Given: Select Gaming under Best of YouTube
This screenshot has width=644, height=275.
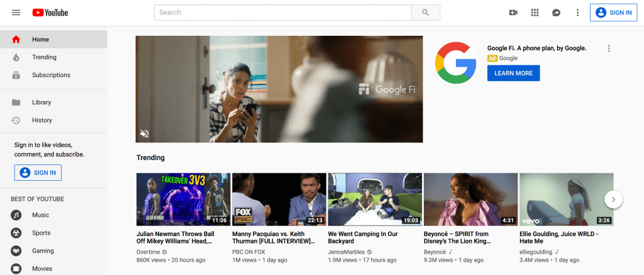Looking at the screenshot, I should 54,251.
